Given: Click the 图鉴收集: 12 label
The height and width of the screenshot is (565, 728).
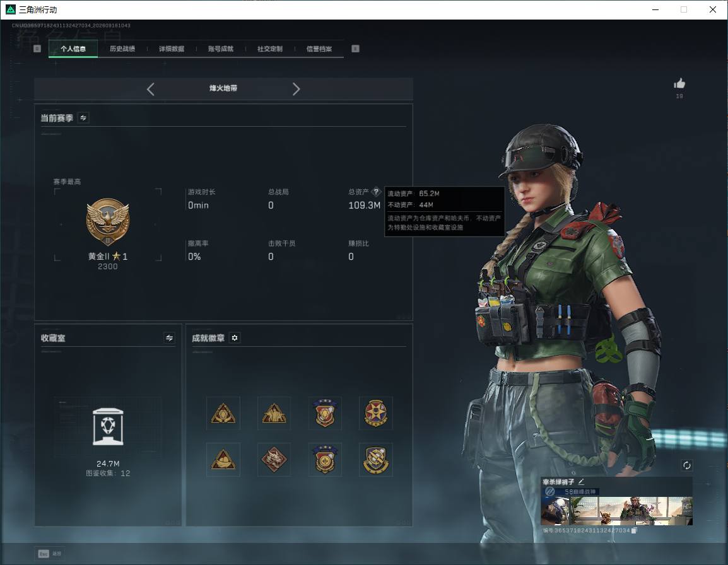Looking at the screenshot, I should 108,473.
